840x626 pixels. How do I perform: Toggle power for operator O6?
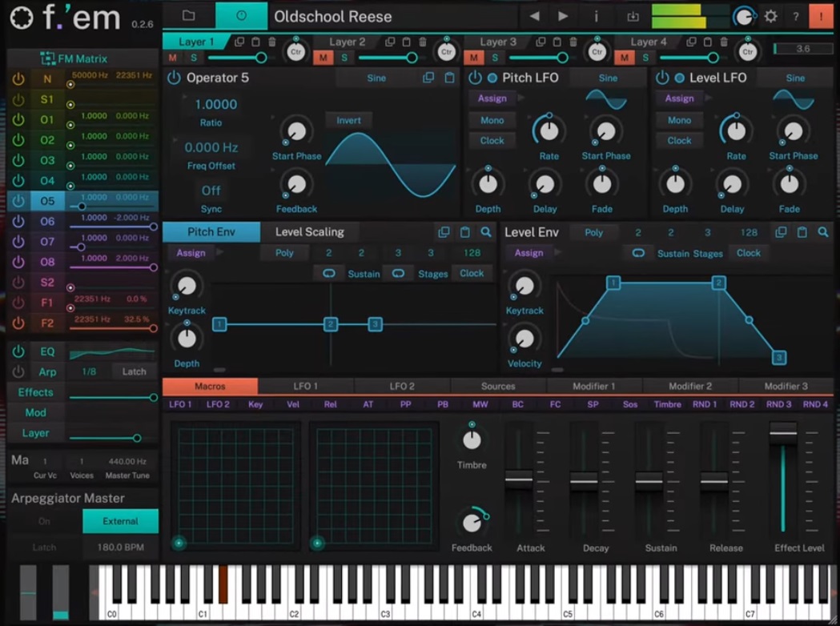[x=18, y=221]
